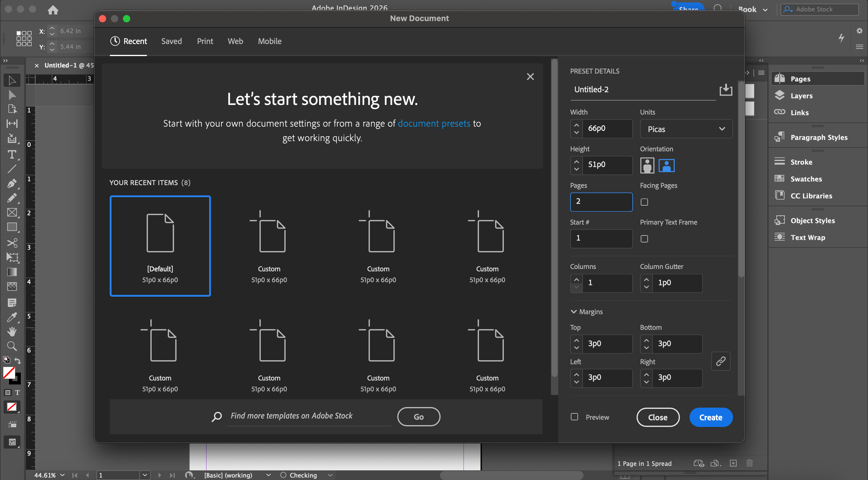
Task: Enable the Primary Text Frame checkbox
Action: click(x=644, y=239)
